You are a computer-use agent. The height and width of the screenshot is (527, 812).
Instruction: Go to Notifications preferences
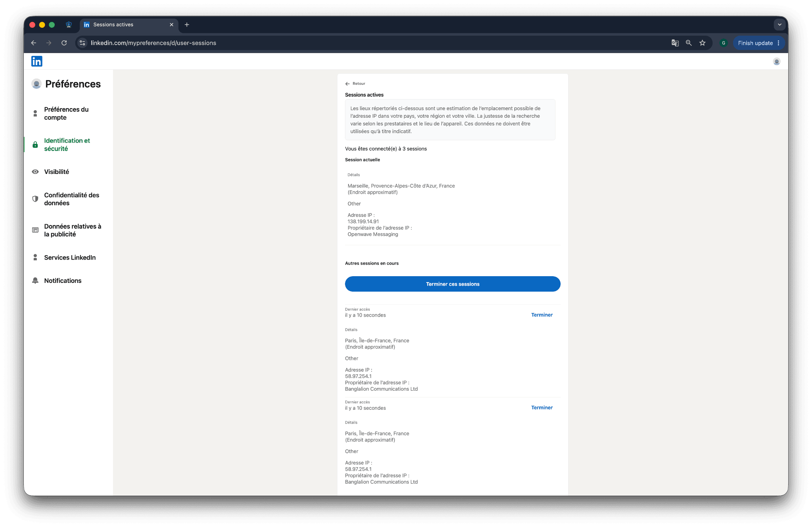tap(63, 281)
